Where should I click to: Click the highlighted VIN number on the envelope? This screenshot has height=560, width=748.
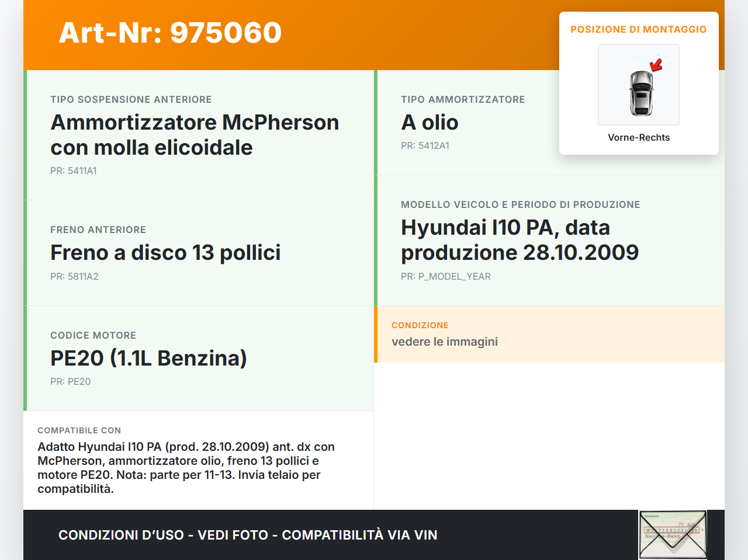point(672,529)
